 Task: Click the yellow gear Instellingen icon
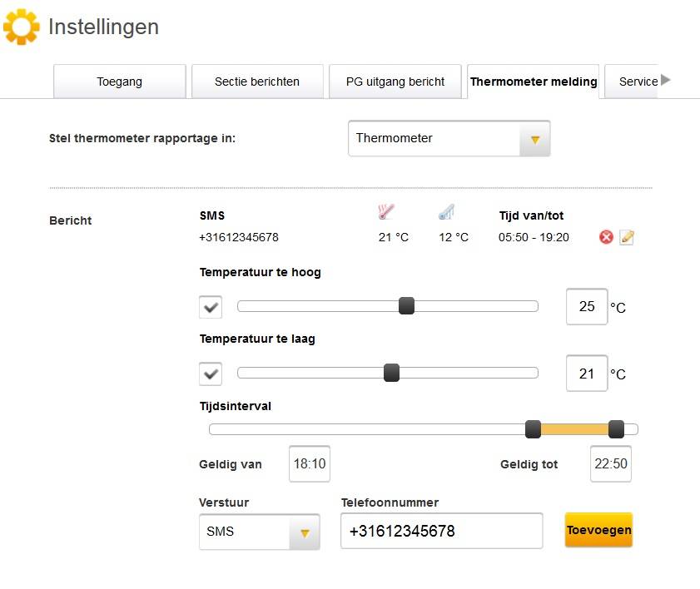click(21, 27)
